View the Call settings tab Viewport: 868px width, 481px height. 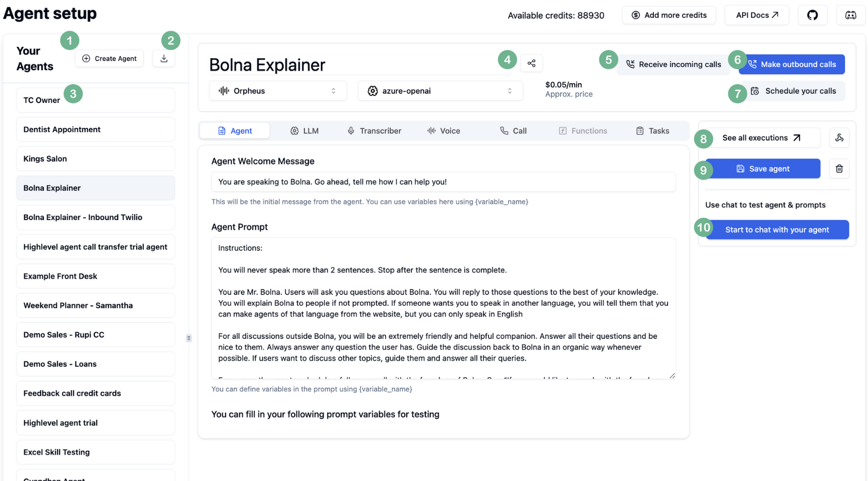[514, 130]
